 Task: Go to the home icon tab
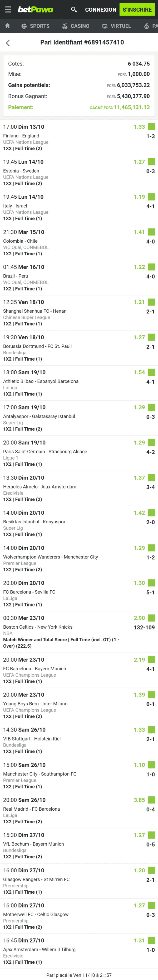pos(7,26)
